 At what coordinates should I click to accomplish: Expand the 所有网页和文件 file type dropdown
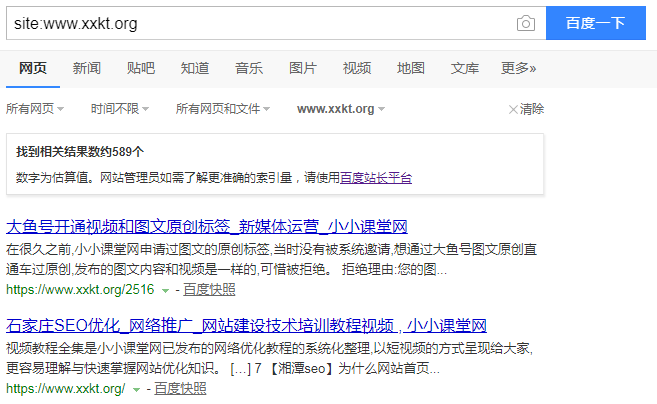(223, 109)
